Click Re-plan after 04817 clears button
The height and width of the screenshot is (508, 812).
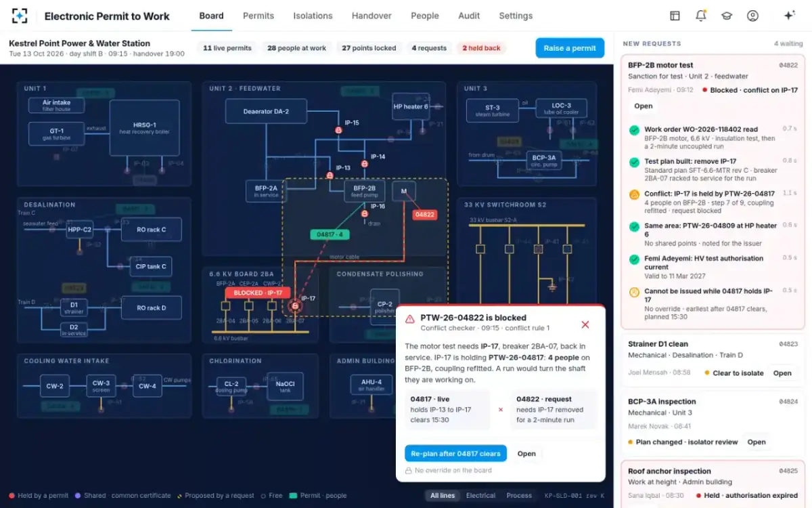point(455,454)
